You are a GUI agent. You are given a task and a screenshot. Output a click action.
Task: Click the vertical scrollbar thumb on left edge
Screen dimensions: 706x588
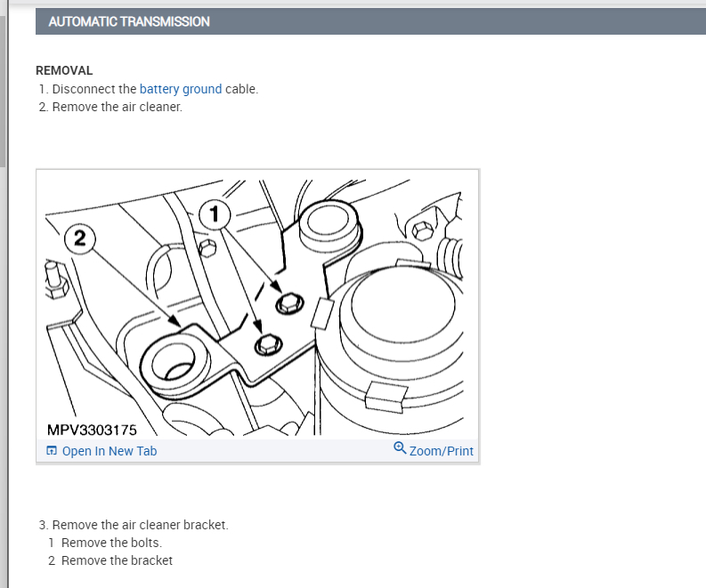point(3,90)
